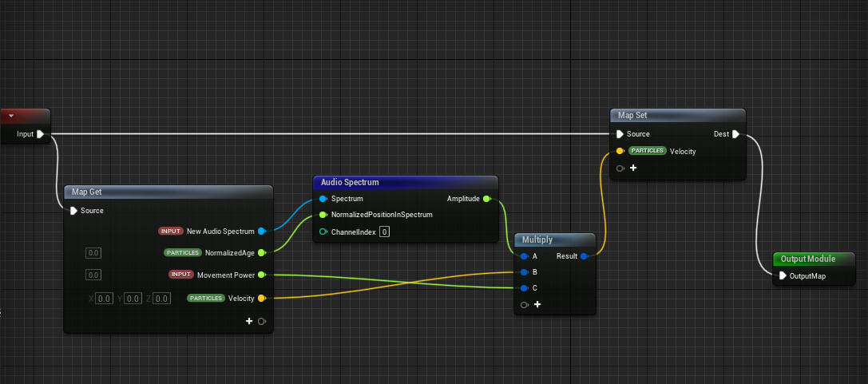
Task: Click the Dest output pin on Map Set
Action: point(735,134)
